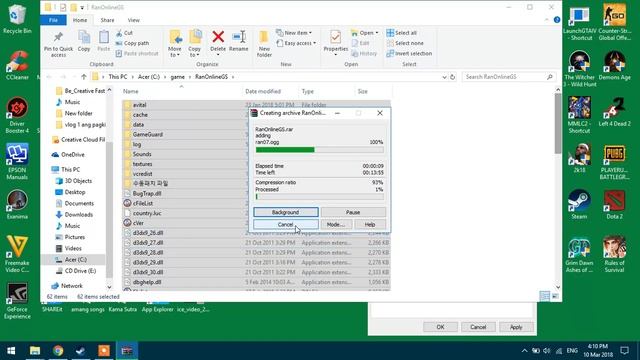Viewport: 640px width, 360px height.
Task: Switch to the Home ribbon tab
Action: click(x=80, y=20)
